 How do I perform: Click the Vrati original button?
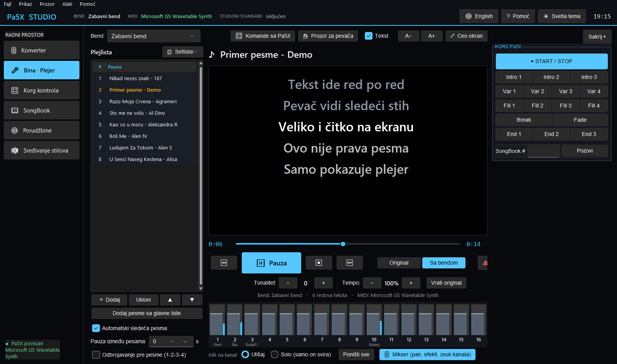pyautogui.click(x=446, y=283)
